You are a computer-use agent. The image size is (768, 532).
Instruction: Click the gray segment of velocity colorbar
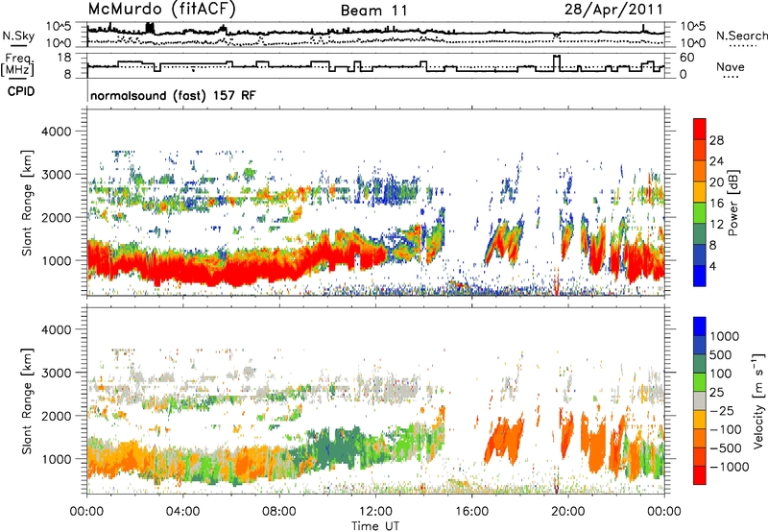700,401
